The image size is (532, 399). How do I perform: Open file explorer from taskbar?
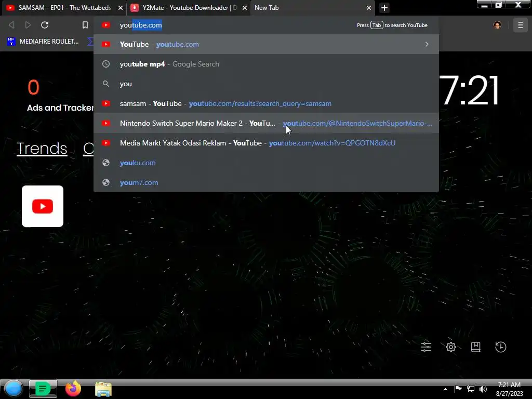(x=103, y=389)
